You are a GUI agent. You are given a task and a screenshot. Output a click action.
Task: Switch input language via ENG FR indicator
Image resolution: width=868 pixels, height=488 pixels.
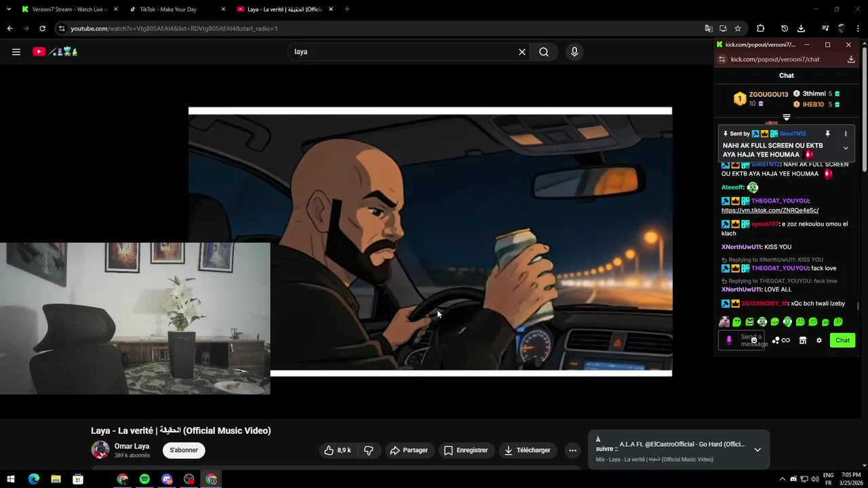(x=828, y=479)
